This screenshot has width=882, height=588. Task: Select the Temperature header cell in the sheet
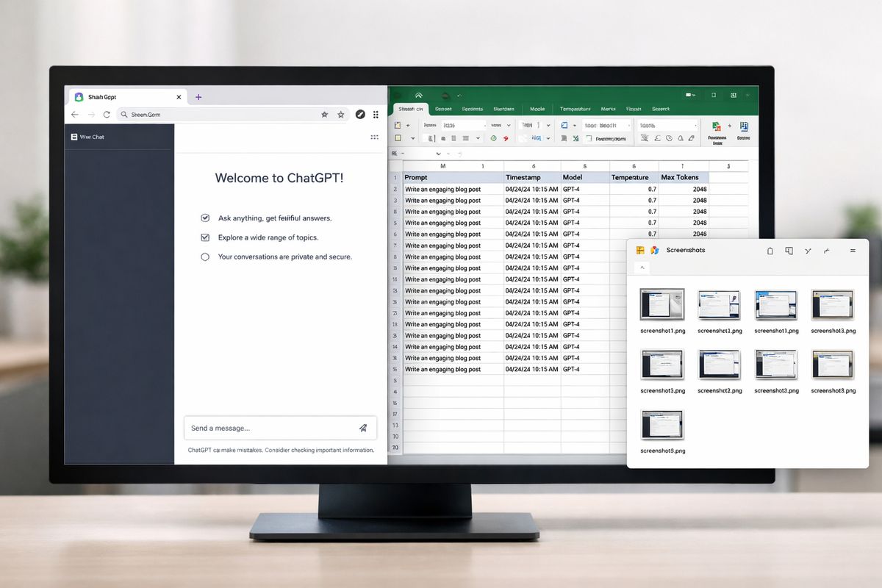[x=634, y=178]
